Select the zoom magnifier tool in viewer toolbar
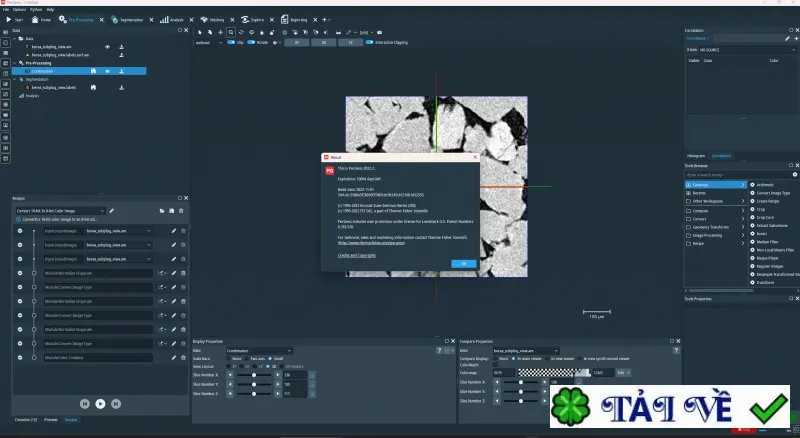This screenshot has width=800, height=438. [x=231, y=32]
